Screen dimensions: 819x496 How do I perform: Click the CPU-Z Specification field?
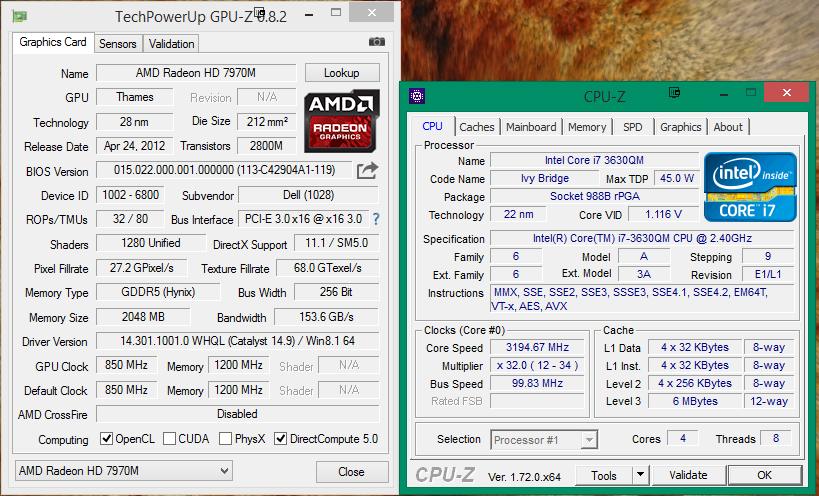tap(642, 239)
